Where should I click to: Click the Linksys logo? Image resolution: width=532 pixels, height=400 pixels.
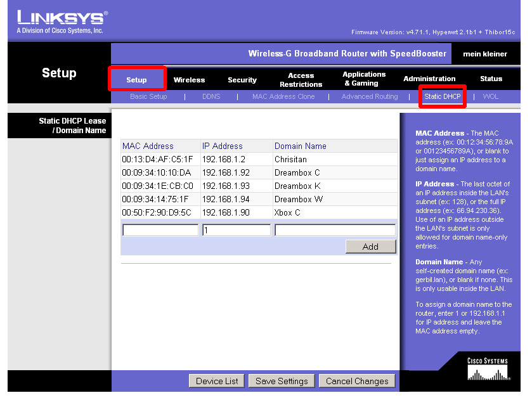(62, 20)
